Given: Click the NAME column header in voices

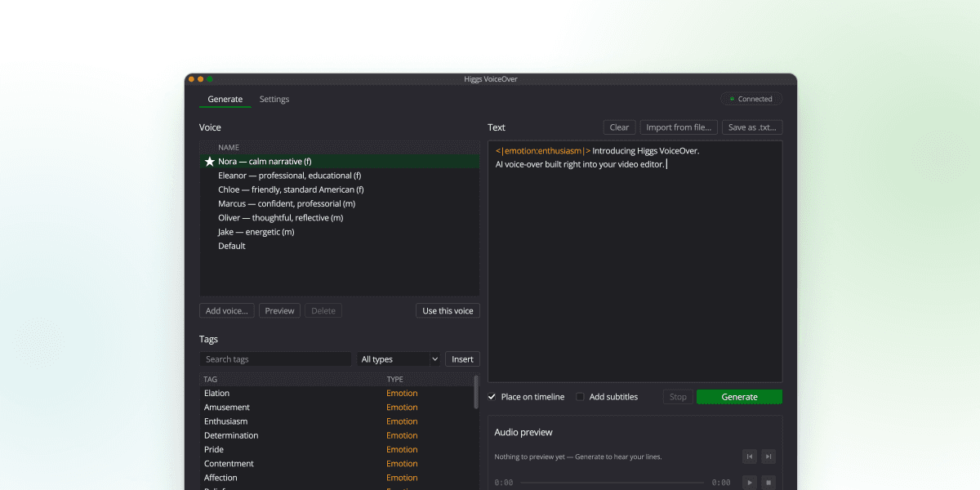Looking at the screenshot, I should (x=229, y=148).
